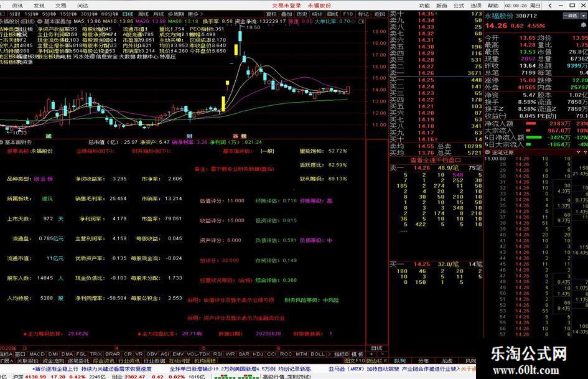Image resolution: width=588 pixels, height=379 pixels.
Task: Click the diamond icon after 大单比率
Action: click(x=353, y=21)
